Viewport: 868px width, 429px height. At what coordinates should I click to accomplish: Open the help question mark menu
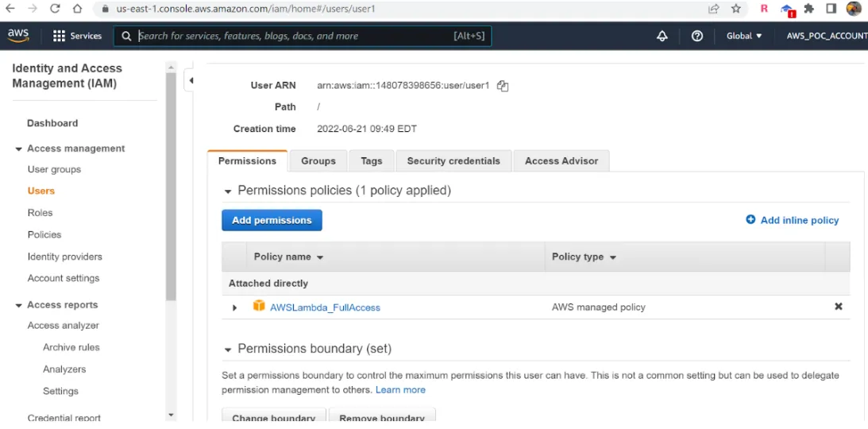pyautogui.click(x=697, y=36)
